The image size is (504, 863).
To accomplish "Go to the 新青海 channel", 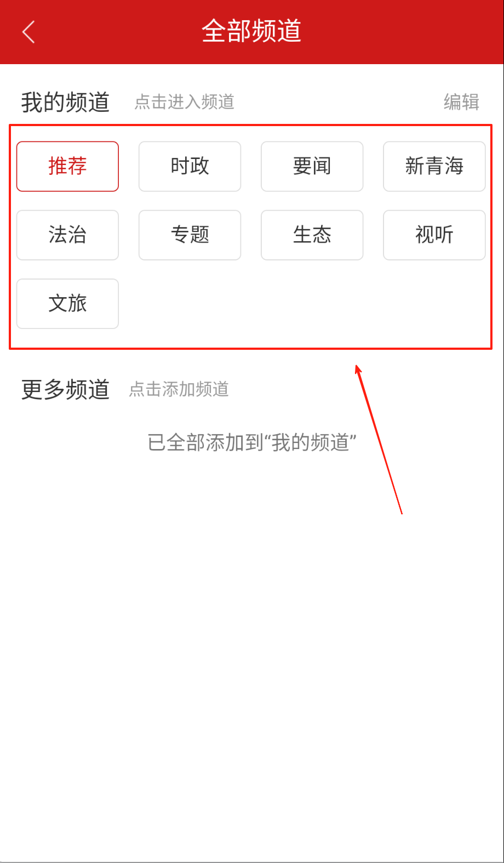I will (434, 166).
